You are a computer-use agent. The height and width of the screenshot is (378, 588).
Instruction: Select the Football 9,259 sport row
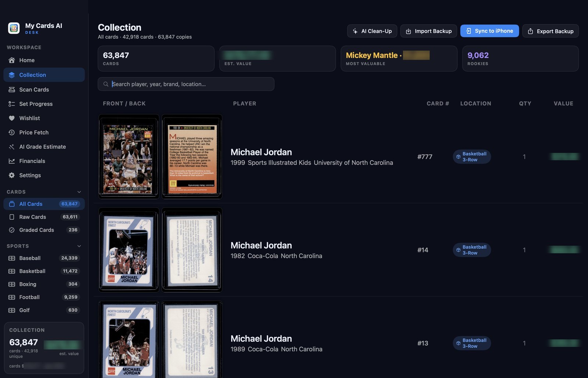(x=44, y=297)
